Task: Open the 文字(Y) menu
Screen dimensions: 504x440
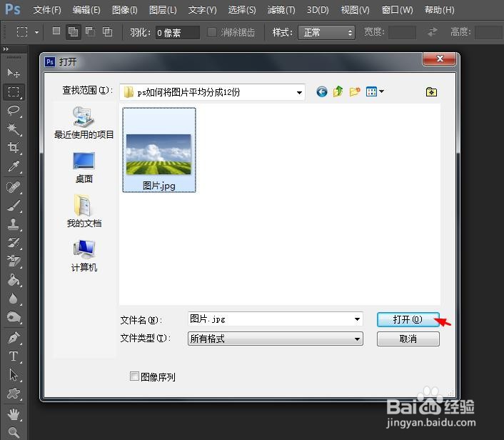Action: pos(203,10)
